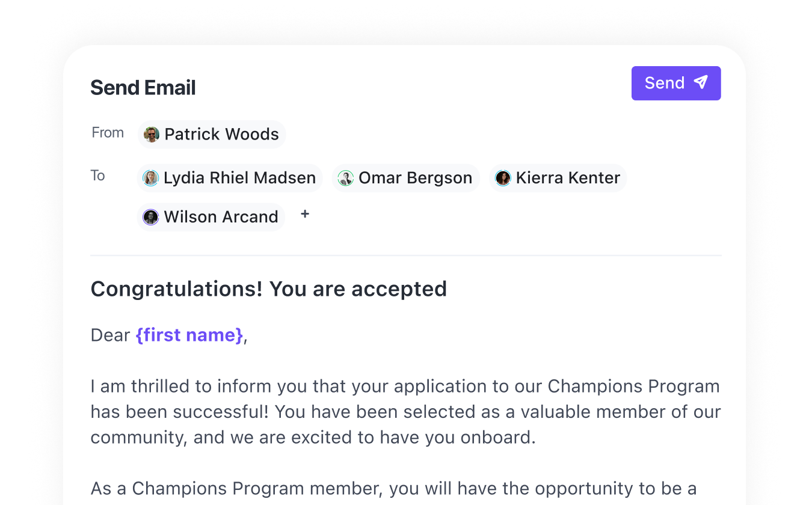Select the Kierra Kenter recipient name

click(568, 178)
